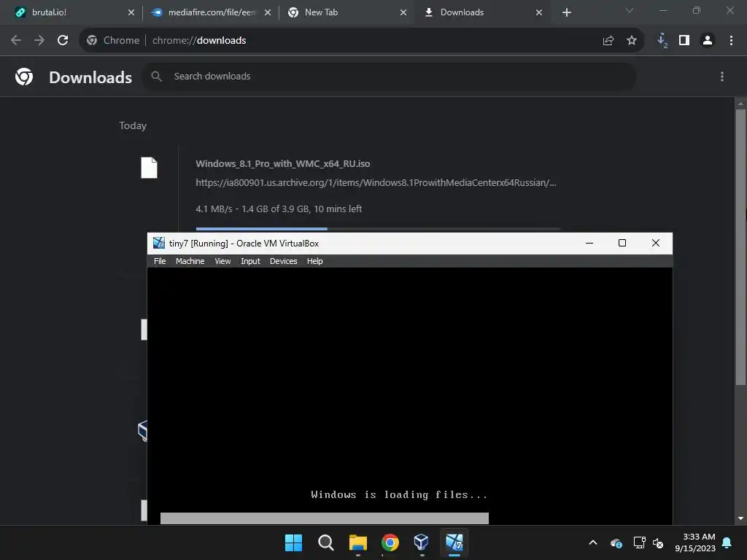747x560 pixels.
Task: Minimize the tiny7 VirtualBox window
Action: click(589, 243)
